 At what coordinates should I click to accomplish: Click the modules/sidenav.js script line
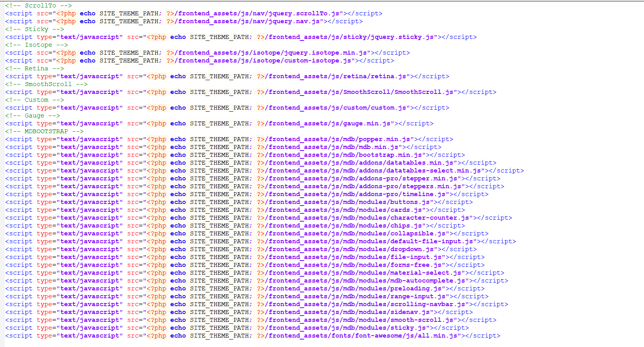[x=239, y=312]
